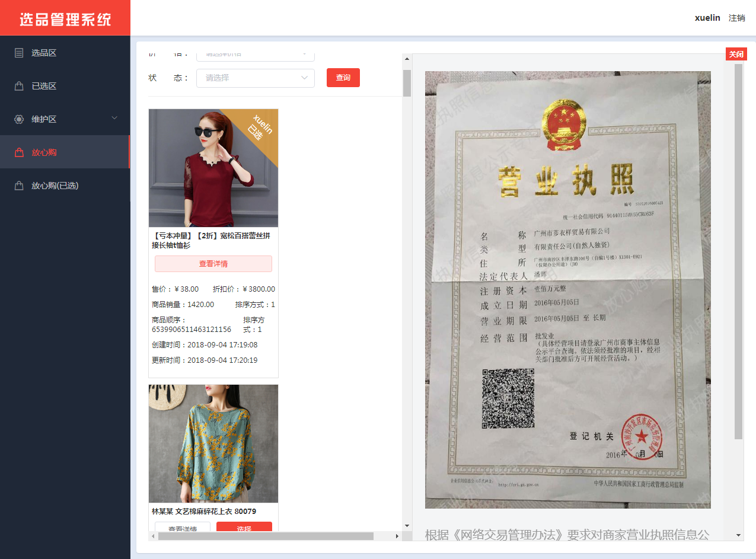Image resolution: width=756 pixels, height=559 pixels.
Task: Click the 商品销量：1420.00 text
Action: [x=183, y=305]
